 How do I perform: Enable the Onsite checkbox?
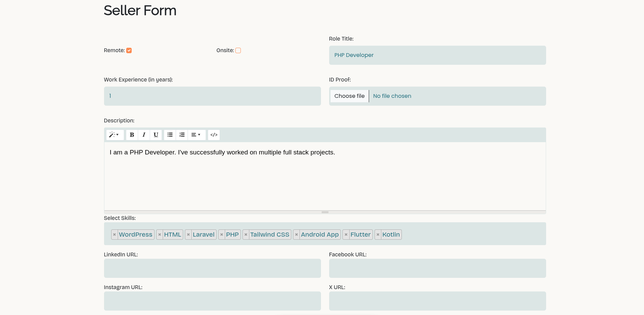(x=238, y=50)
